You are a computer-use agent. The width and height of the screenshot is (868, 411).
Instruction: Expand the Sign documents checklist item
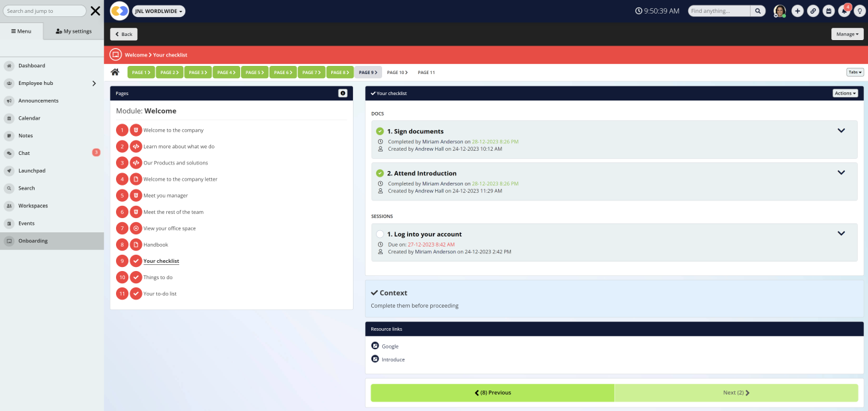tap(841, 130)
